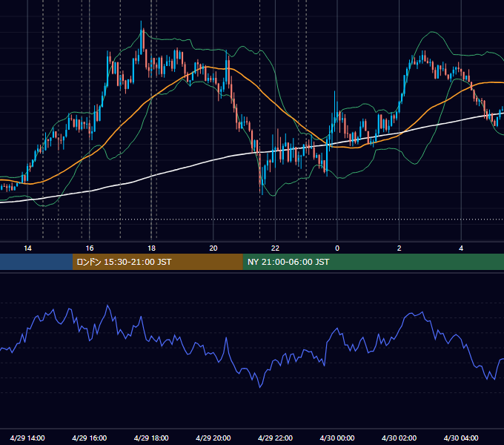This screenshot has width=504, height=445.
Task: Click the 20 hour axis label
Action: 213,248
